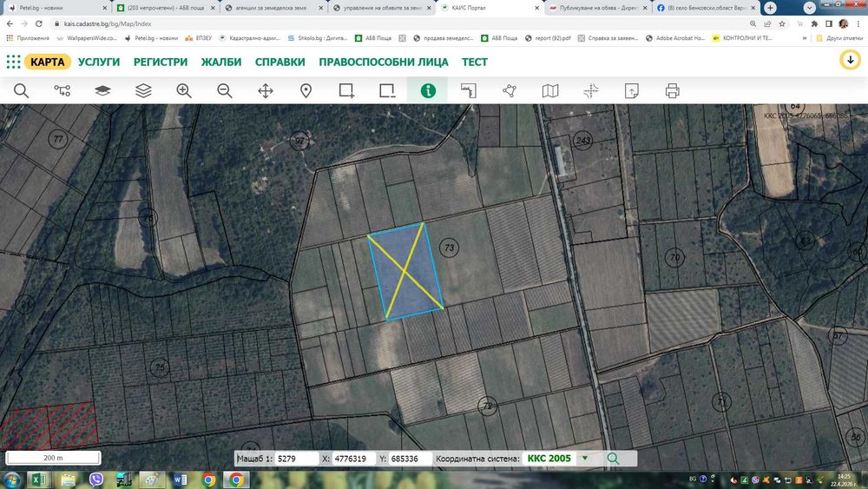The height and width of the screenshot is (489, 868).
Task: Open the search magnifier tool in map toolbar
Action: 21,91
